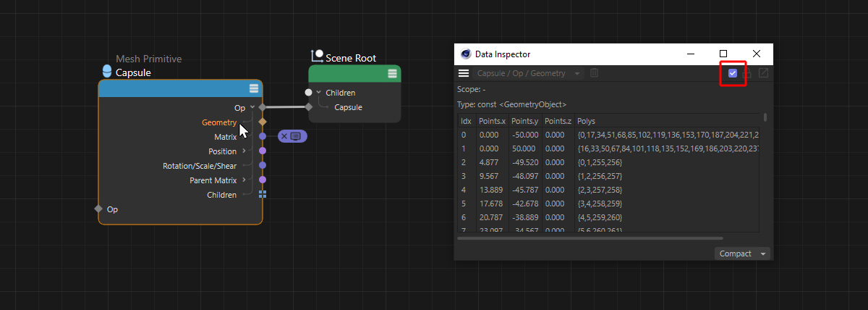The width and height of the screenshot is (868, 310).
Task: Click the horizontal scrollbar in Data Inspector
Action: 590,238
